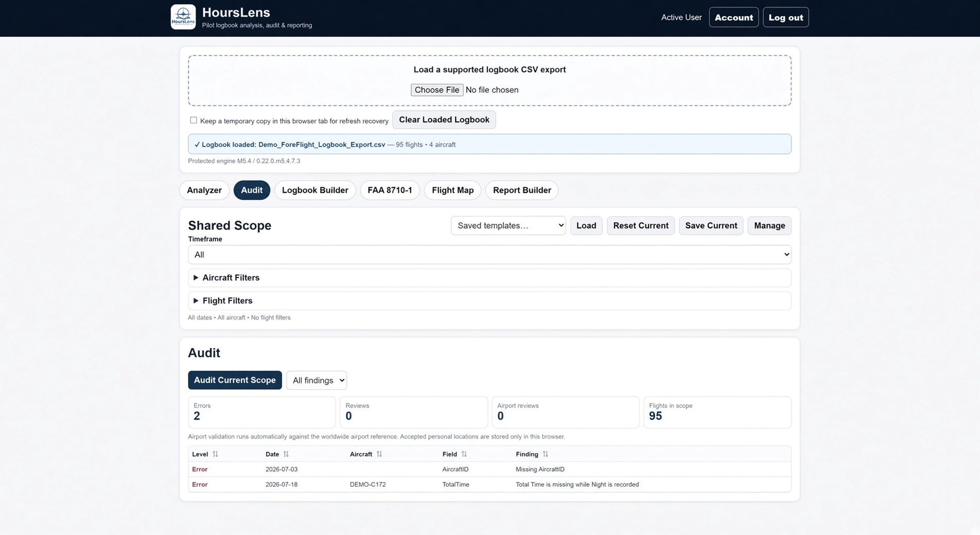Click the TotalTime field cell

point(456,485)
